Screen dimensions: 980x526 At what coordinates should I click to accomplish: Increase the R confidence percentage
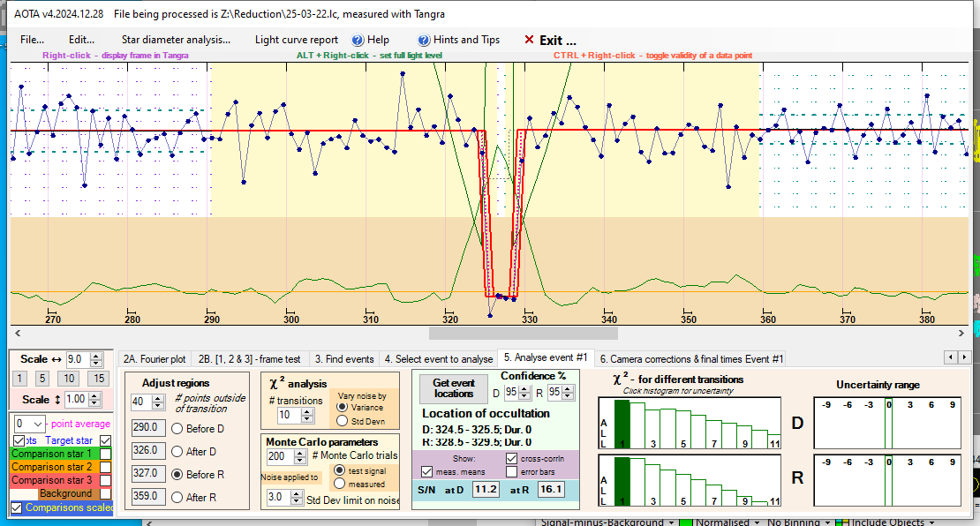(x=568, y=389)
